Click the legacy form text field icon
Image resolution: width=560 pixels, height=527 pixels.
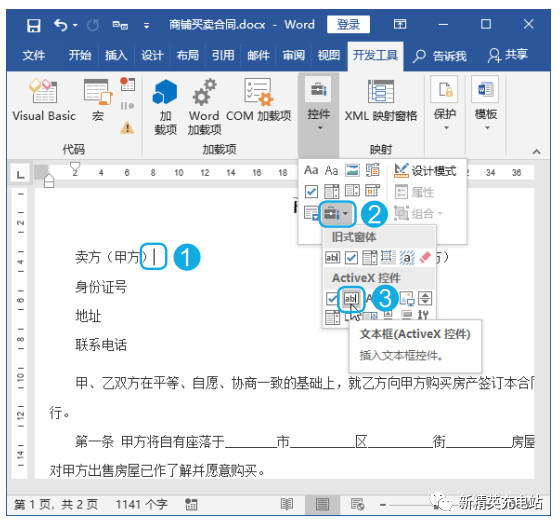coord(332,257)
